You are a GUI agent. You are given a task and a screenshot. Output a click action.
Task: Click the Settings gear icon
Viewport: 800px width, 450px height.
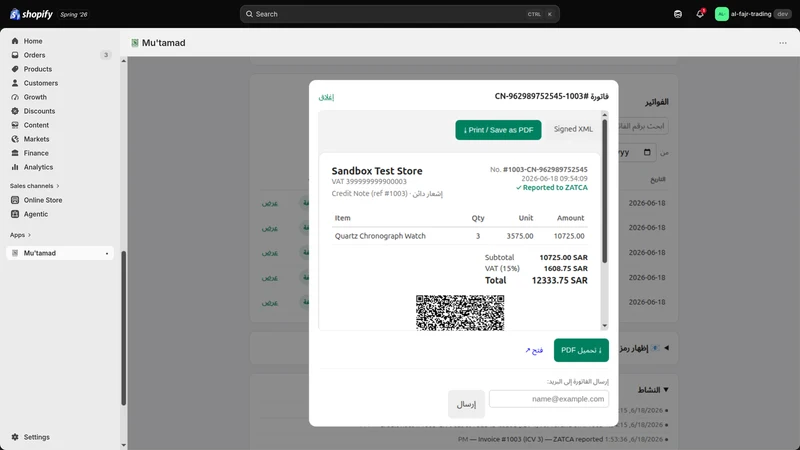[x=15, y=437]
